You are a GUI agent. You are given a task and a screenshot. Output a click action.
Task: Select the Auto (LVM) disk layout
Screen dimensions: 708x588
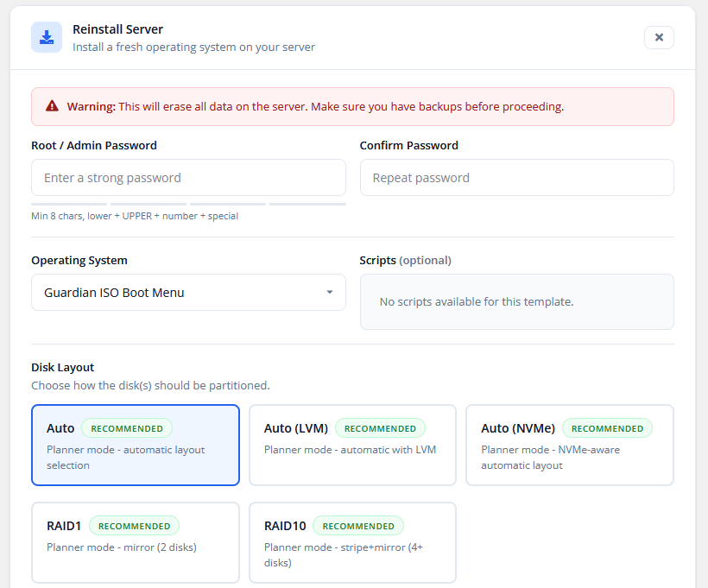coord(352,445)
